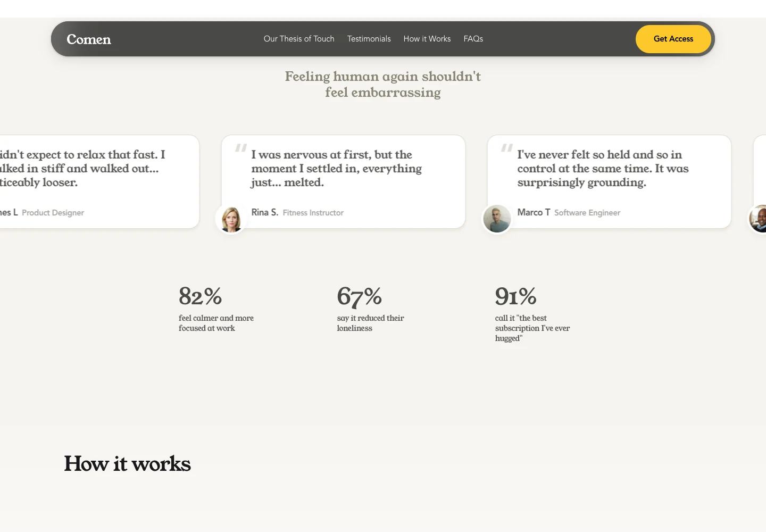This screenshot has width=766, height=532.
Task: Click the How it works heading
Action: [127, 463]
